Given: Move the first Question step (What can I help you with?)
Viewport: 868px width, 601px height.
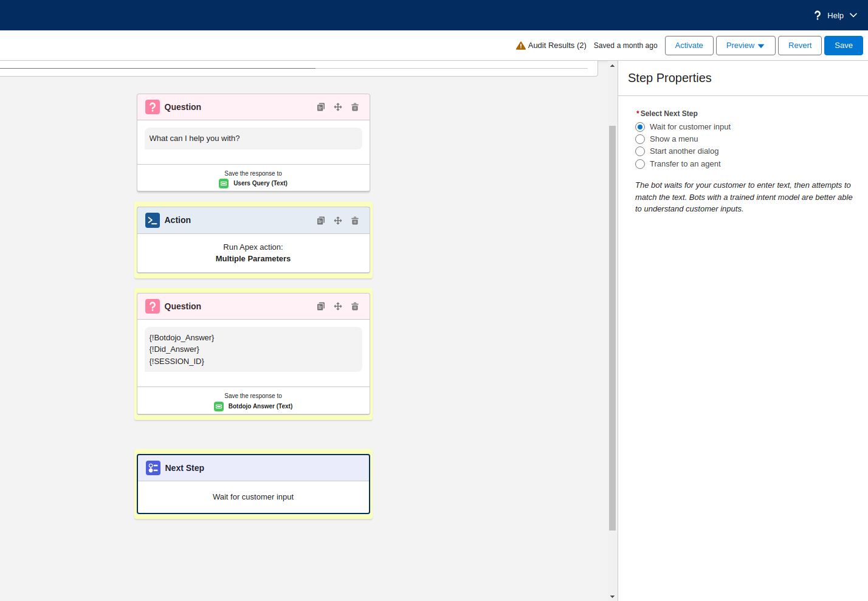Looking at the screenshot, I should click(x=338, y=107).
